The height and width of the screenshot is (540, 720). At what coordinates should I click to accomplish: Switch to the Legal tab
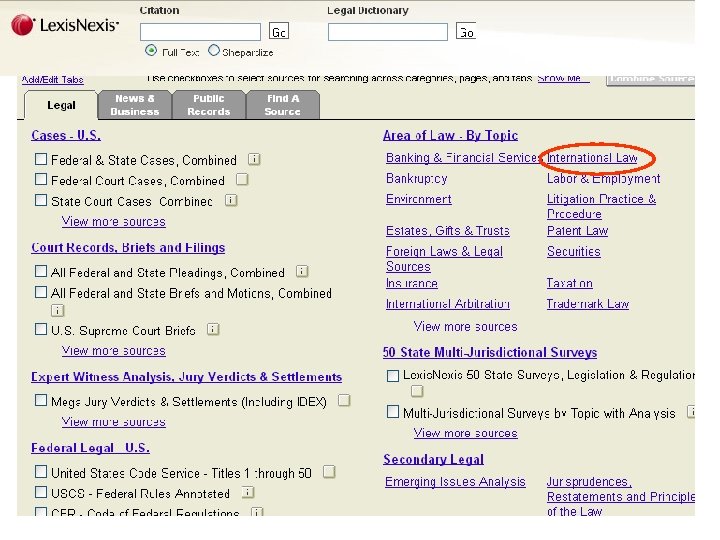(61, 105)
